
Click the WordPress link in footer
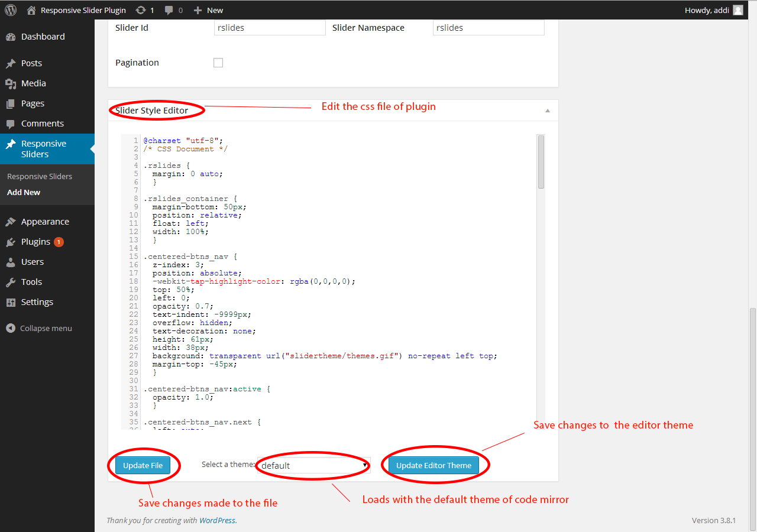217,521
